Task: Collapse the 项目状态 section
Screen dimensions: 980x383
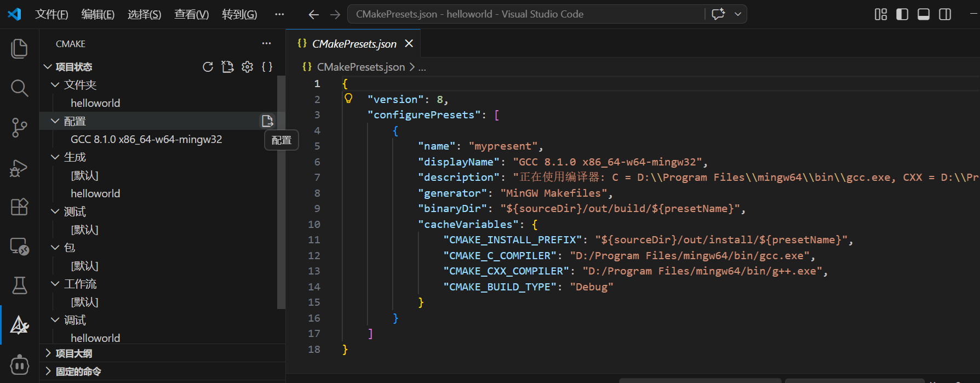Action: point(48,67)
